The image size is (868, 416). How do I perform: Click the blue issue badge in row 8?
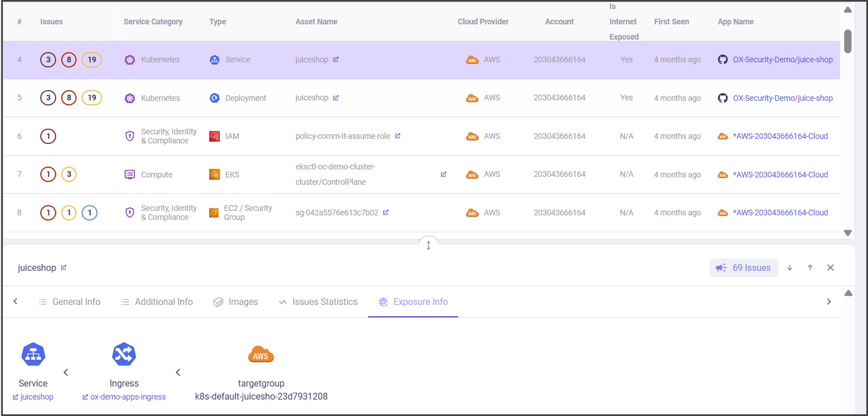(x=90, y=213)
